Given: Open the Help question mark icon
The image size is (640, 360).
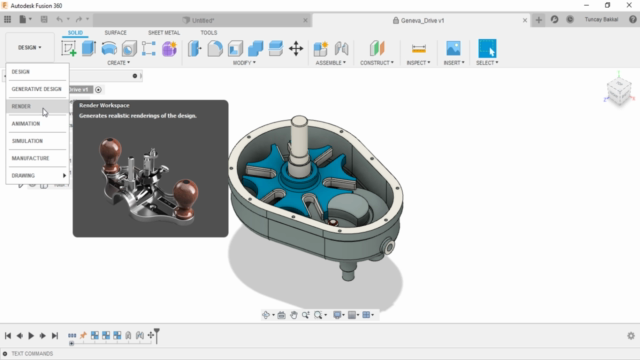Looking at the screenshot, I should (x=633, y=19).
